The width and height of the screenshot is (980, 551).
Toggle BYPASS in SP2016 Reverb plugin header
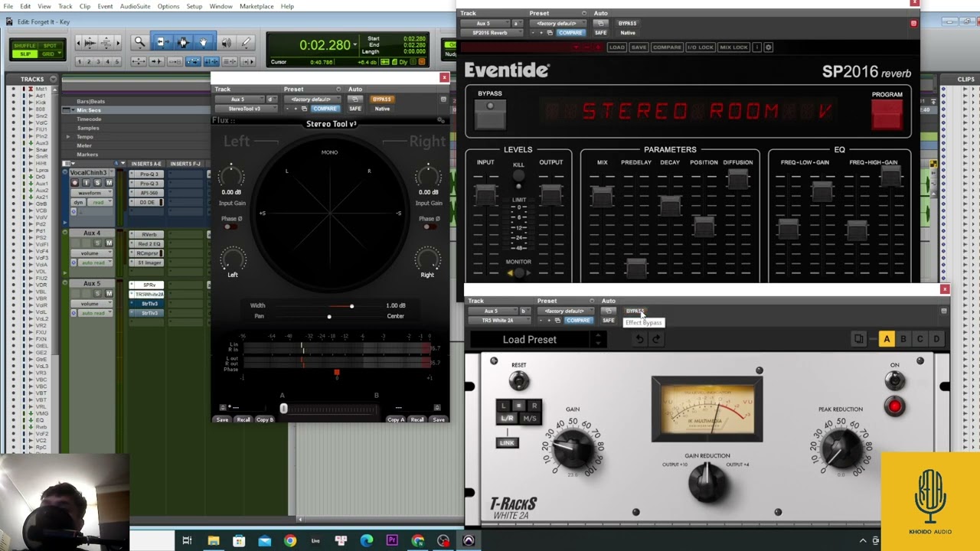coord(627,24)
